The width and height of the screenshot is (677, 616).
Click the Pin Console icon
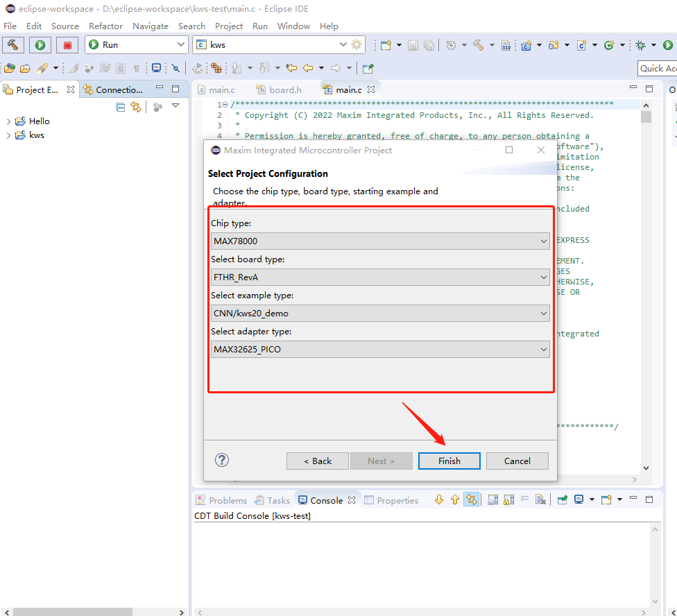coord(563,500)
